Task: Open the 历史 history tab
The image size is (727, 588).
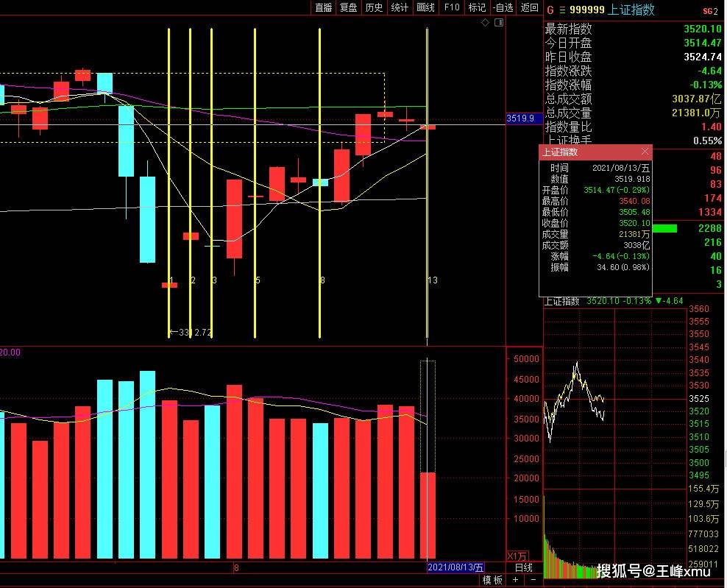Action: point(374,7)
